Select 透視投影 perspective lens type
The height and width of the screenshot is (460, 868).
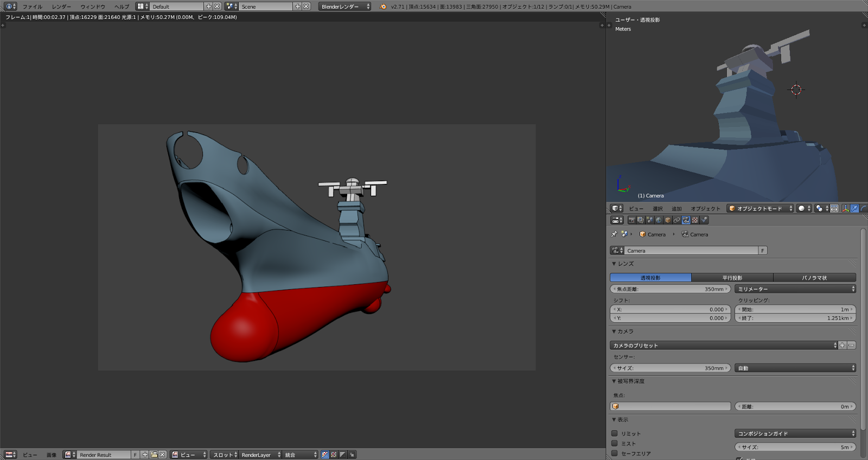[x=650, y=278]
